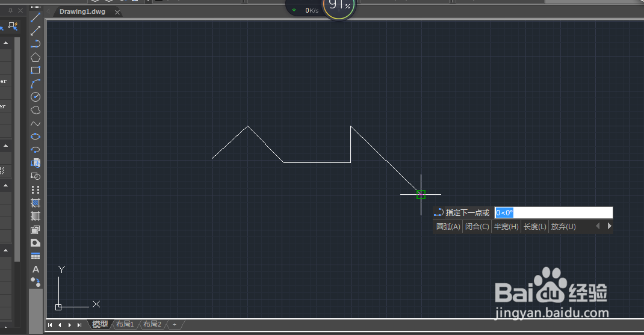Go to next layout tab

click(70, 325)
